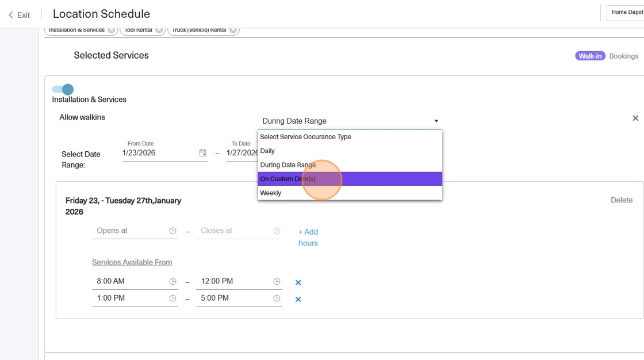Click the clock icon for Closes at
Viewport: 644px width, 360px height.
click(x=277, y=231)
